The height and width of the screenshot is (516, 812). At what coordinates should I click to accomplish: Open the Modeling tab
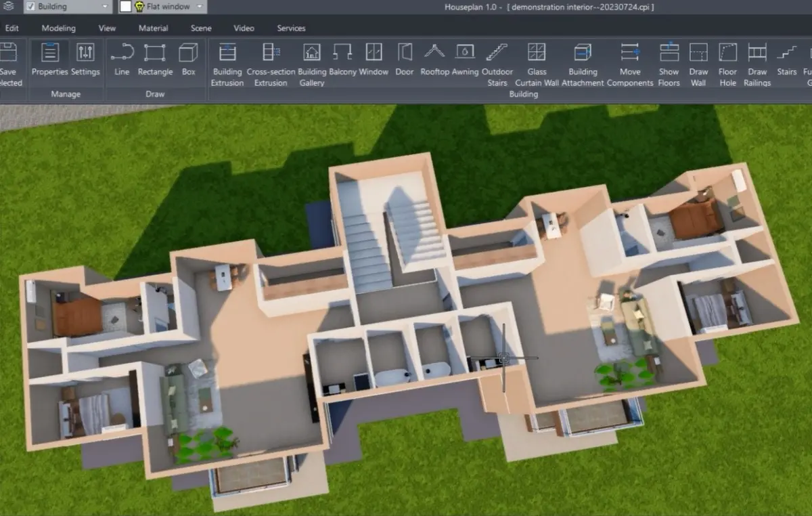point(59,28)
